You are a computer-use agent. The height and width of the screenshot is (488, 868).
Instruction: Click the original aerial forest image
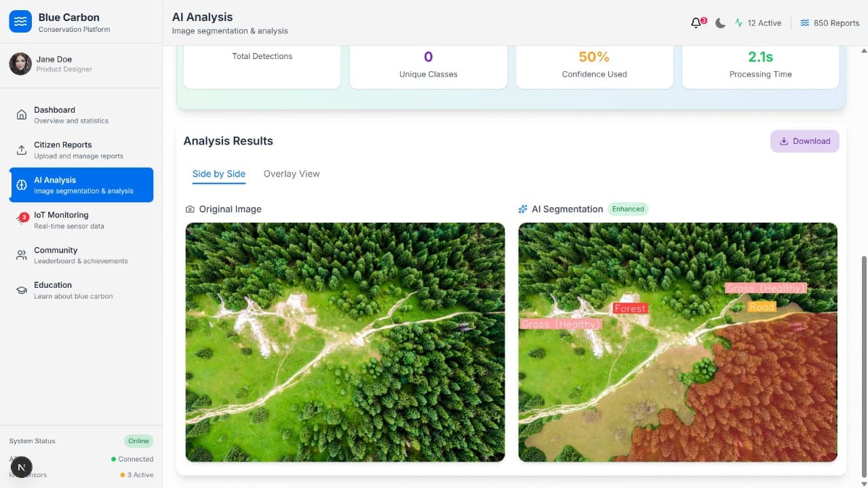tap(344, 342)
